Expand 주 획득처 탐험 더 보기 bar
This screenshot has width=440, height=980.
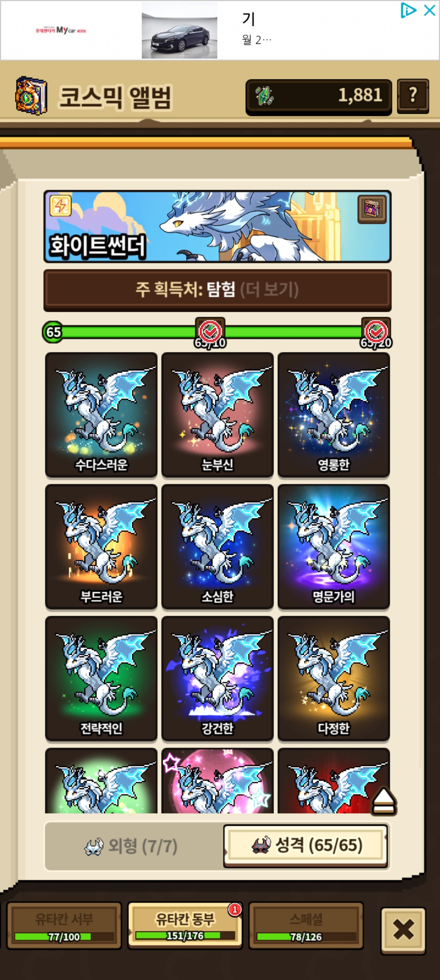[218, 290]
